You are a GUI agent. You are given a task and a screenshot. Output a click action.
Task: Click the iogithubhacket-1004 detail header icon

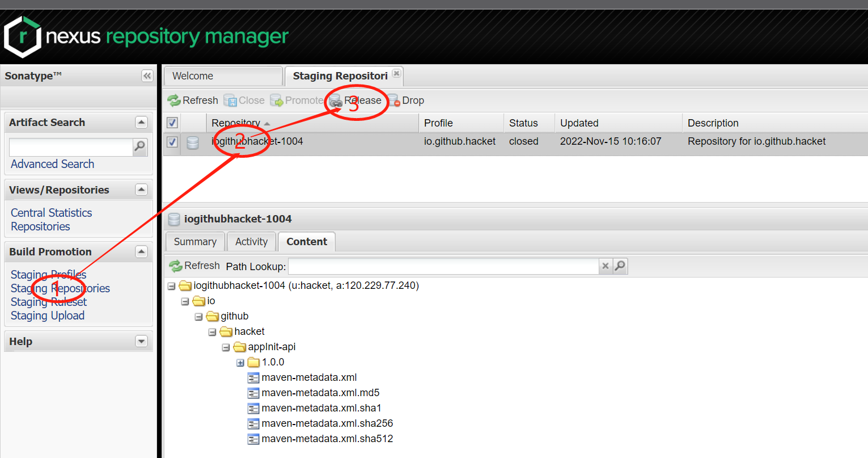point(174,219)
